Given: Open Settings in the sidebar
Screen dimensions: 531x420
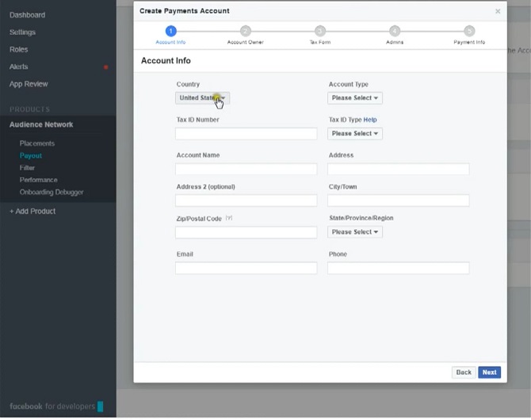Looking at the screenshot, I should click(x=23, y=32).
